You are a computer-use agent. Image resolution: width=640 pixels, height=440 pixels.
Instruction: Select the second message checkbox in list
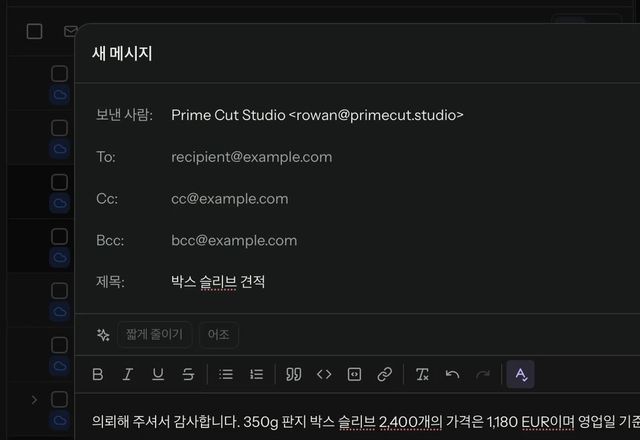[60, 128]
